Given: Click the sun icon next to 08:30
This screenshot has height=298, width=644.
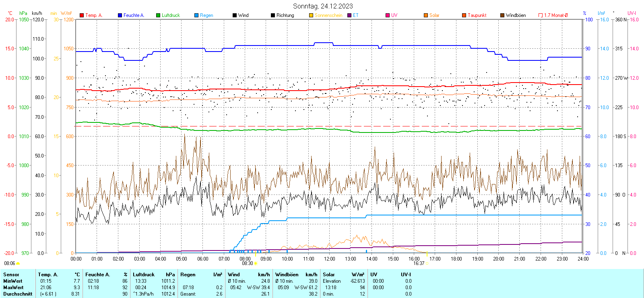Looking at the screenshot, I should point(256,263).
